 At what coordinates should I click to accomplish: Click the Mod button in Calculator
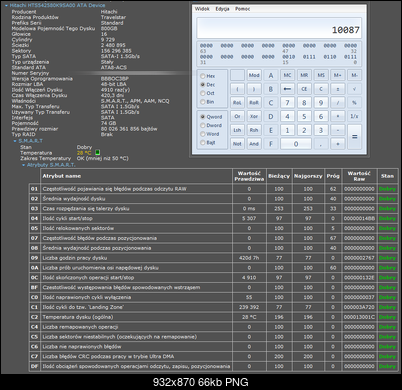point(254,75)
